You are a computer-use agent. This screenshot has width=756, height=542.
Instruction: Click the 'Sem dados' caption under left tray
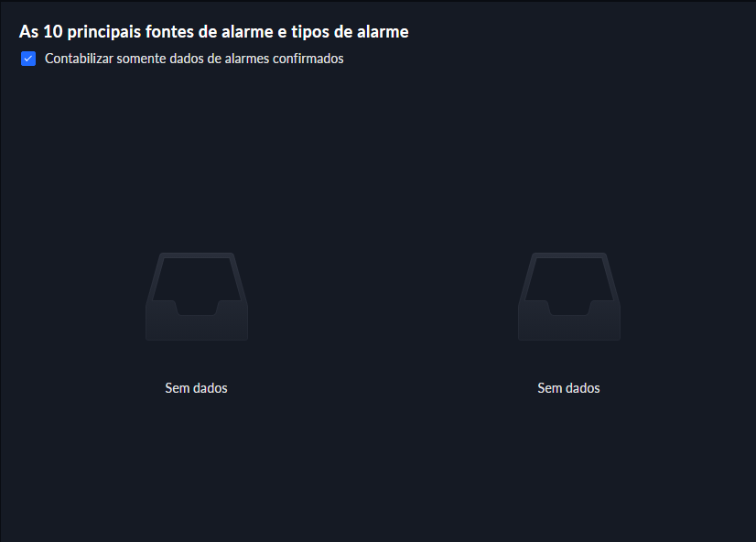click(x=196, y=388)
